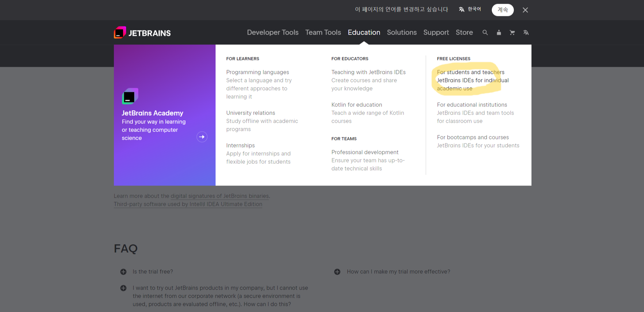The height and width of the screenshot is (312, 644).
Task: Open the account profile icon
Action: coord(499,33)
